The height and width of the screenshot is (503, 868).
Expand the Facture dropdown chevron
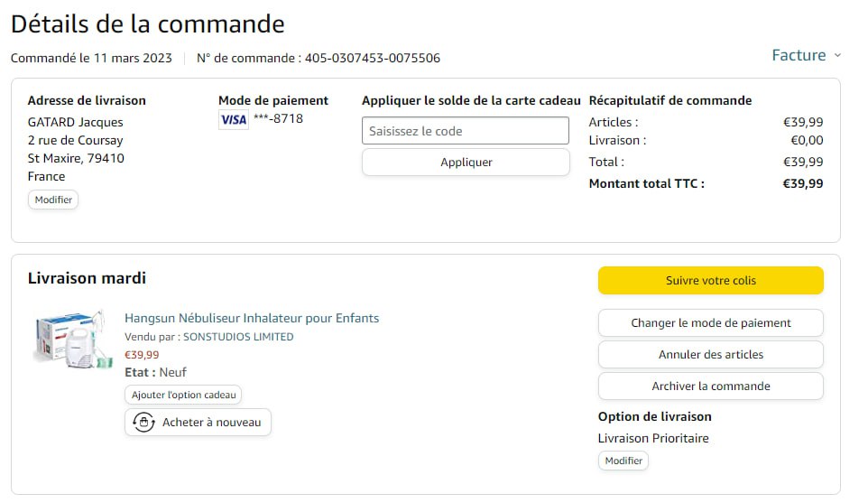[x=837, y=56]
